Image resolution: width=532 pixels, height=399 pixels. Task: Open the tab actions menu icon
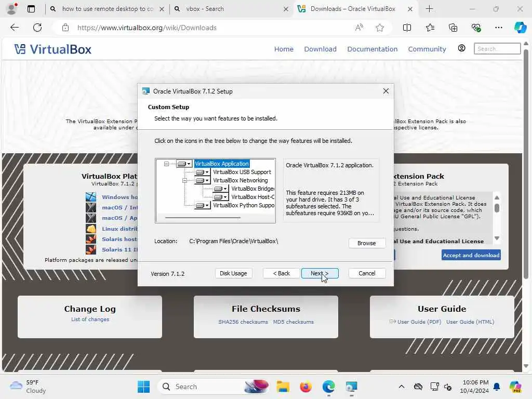pos(31,9)
